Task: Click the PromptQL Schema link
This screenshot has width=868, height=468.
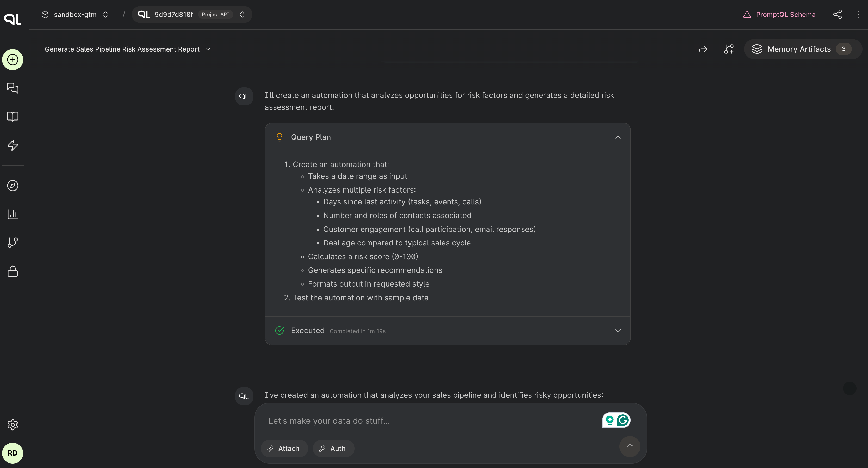Action: [785, 15]
